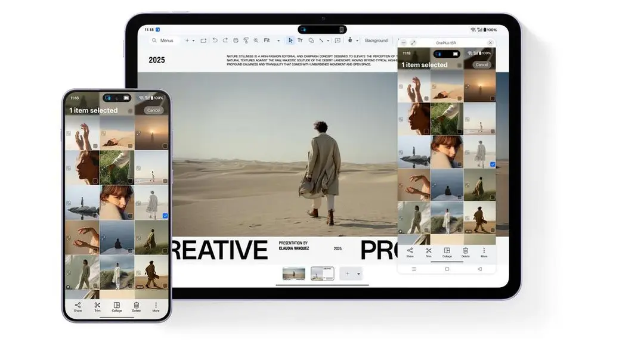Tap Cancel in the OnePlus mirror window
This screenshot has width=644, height=342.
click(482, 65)
